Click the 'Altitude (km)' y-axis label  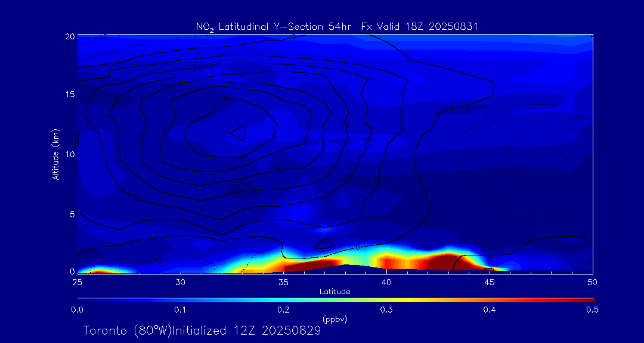point(55,154)
